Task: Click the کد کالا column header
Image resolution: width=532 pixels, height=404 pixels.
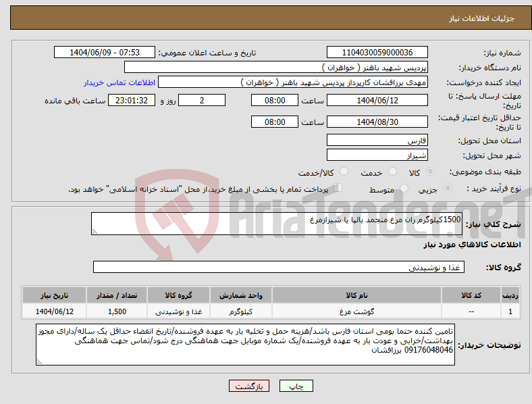Action: click(x=471, y=295)
